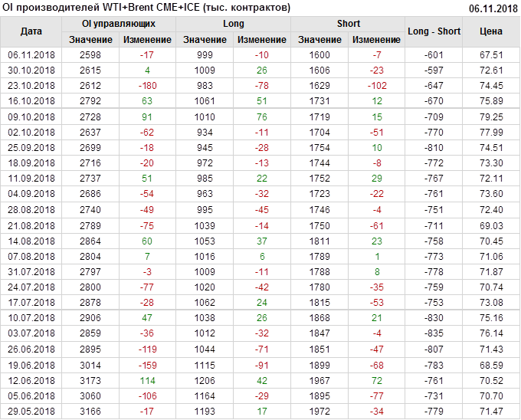Click "Значение" subheader under OI управляющих

pyautogui.click(x=90, y=39)
